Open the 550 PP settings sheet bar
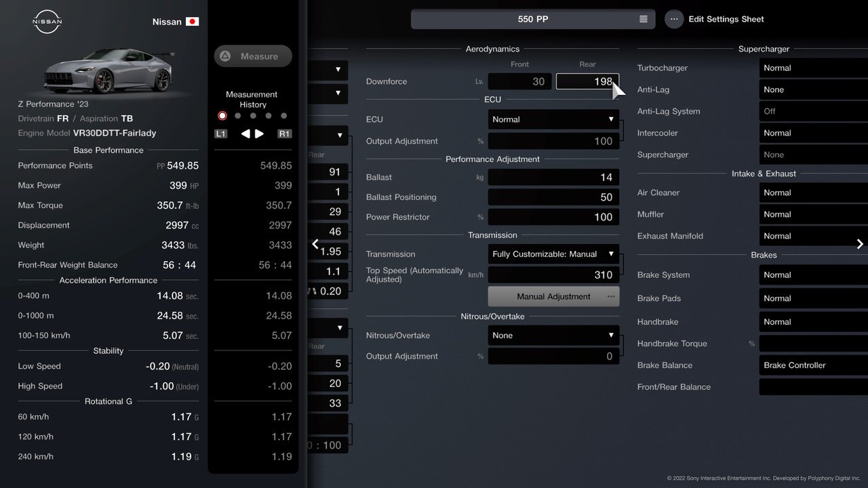This screenshot has width=868, height=488. tap(533, 19)
